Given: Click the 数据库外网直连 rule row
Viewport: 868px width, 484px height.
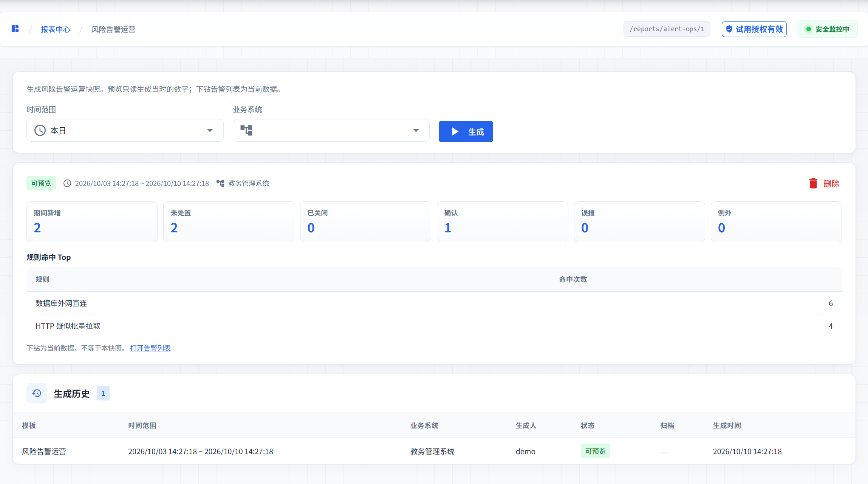Looking at the screenshot, I should [x=434, y=303].
